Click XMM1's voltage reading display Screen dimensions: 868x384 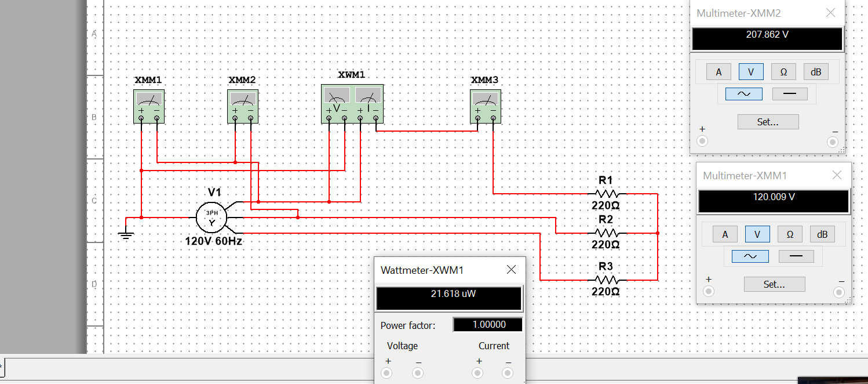coord(774,201)
